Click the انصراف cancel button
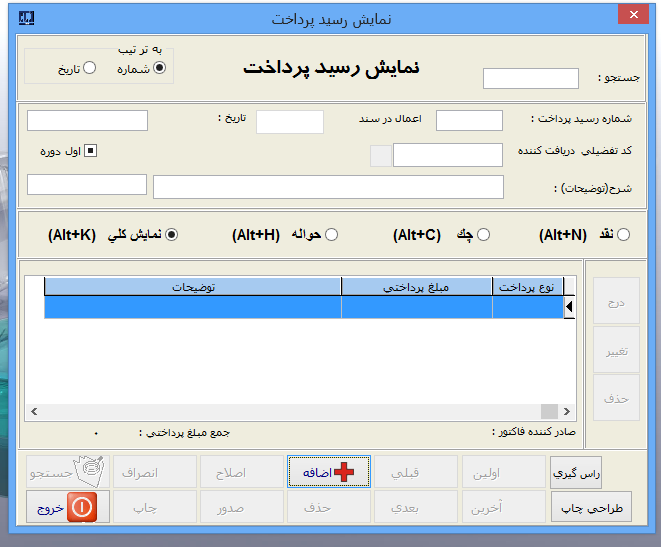The image size is (661, 547). (155, 472)
